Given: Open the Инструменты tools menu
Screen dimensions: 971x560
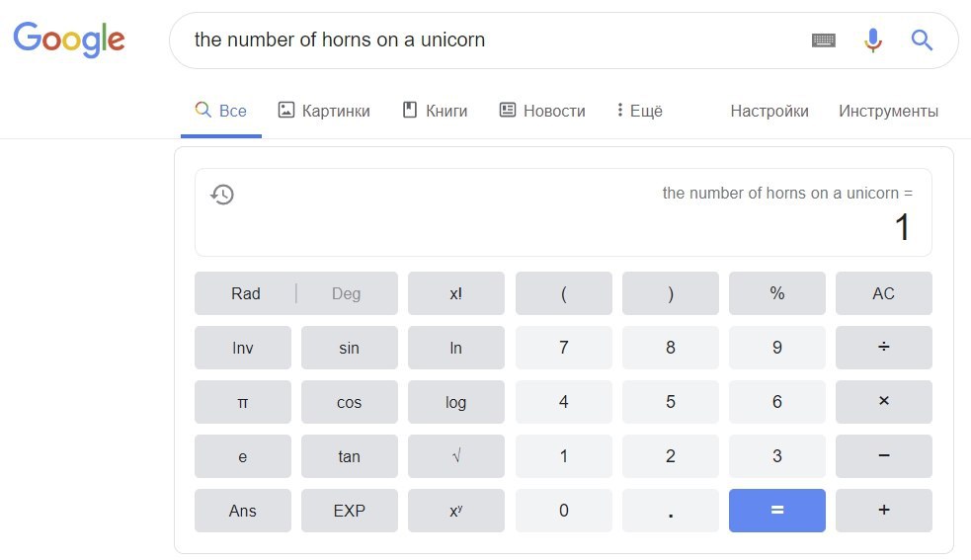Looking at the screenshot, I should [x=888, y=111].
